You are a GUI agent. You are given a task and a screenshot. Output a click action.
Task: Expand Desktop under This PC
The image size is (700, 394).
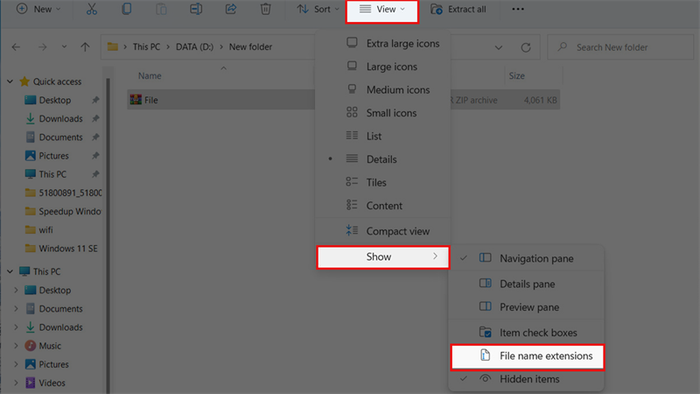coord(16,290)
